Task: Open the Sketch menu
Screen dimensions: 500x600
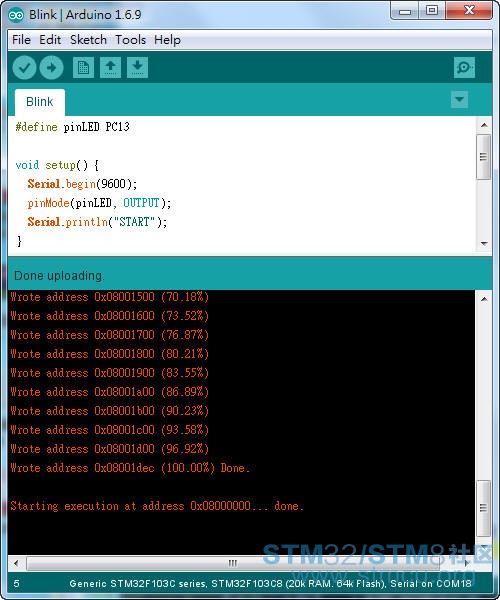Action: tap(88, 40)
